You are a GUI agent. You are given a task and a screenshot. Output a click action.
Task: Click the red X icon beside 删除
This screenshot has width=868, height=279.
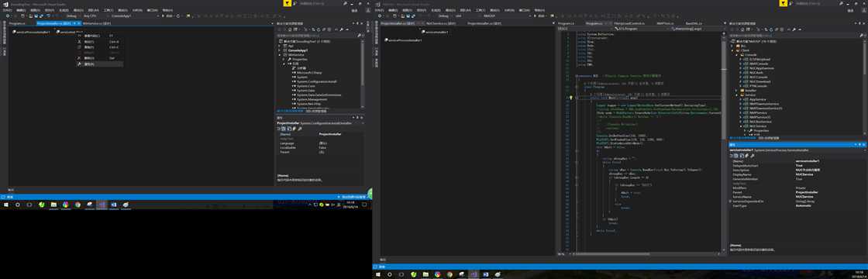(x=79, y=58)
